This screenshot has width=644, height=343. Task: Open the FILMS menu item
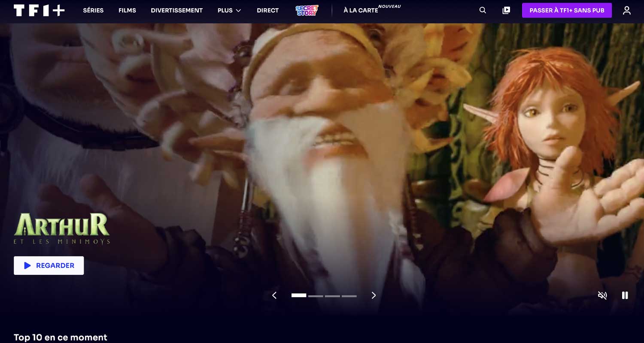pyautogui.click(x=127, y=10)
